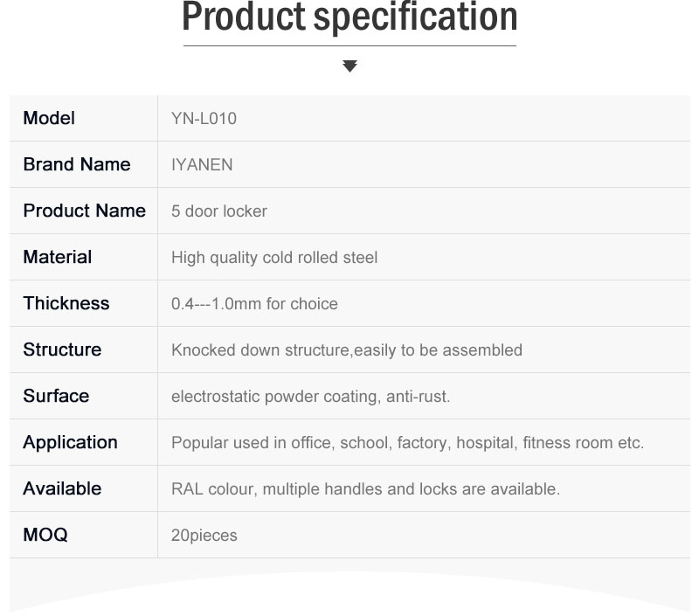The image size is (699, 616).
Task: Click the RAL colour availability text
Action: tap(365, 489)
